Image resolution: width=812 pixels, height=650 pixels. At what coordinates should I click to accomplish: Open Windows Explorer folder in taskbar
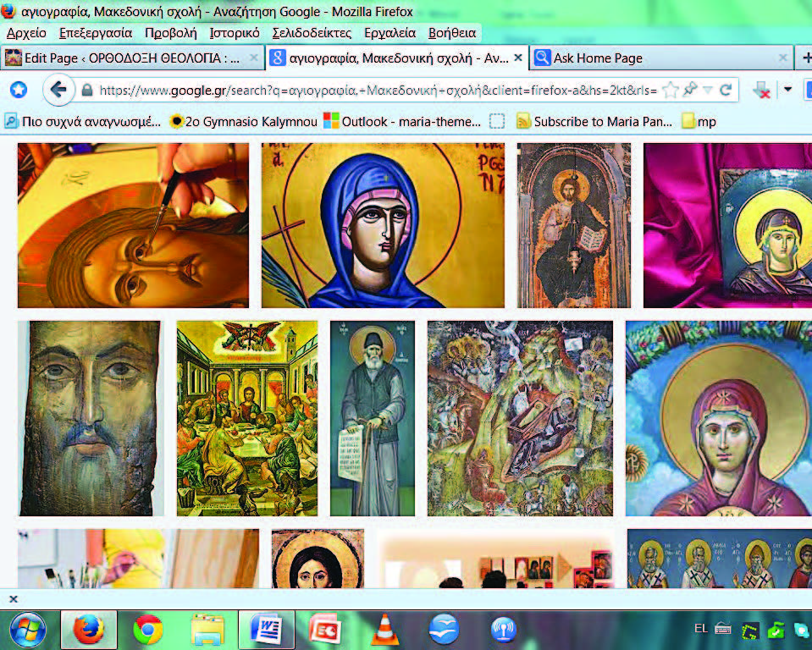[207, 630]
